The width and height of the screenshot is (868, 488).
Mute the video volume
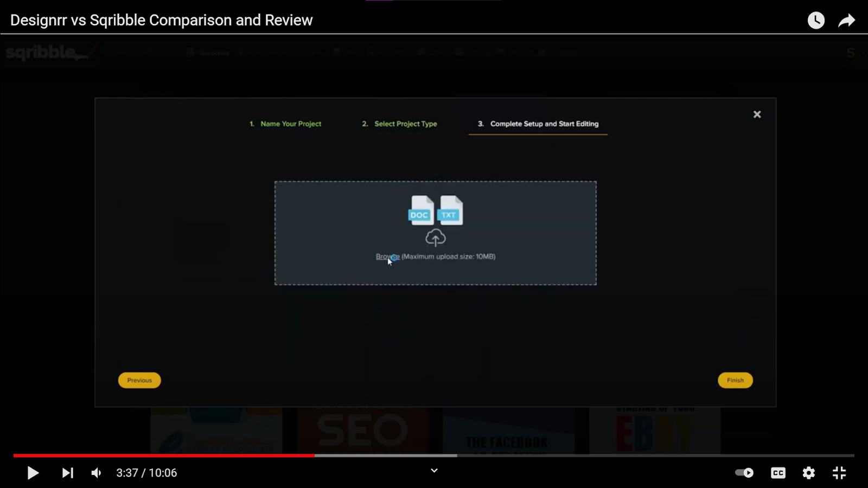click(x=97, y=473)
